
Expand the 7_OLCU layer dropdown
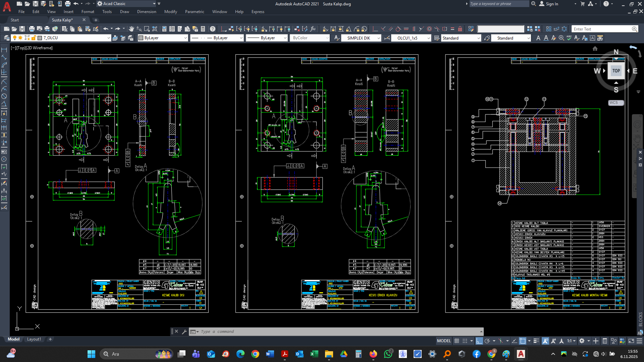pos(108,38)
